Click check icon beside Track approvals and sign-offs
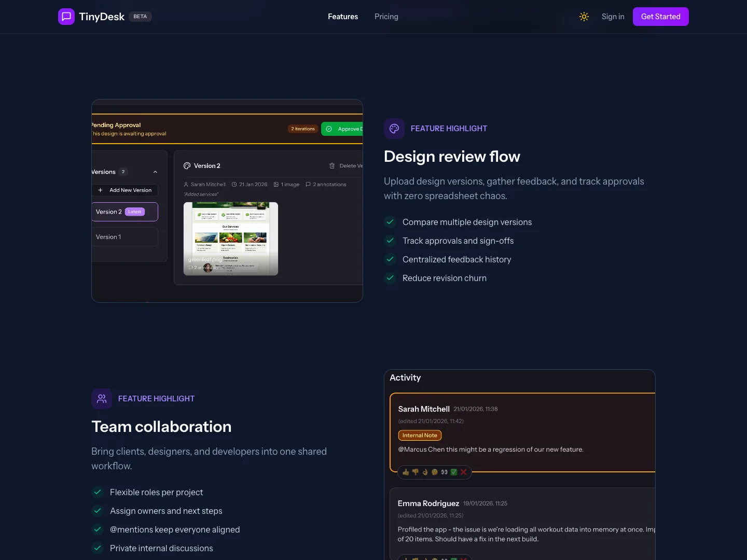 click(x=390, y=241)
